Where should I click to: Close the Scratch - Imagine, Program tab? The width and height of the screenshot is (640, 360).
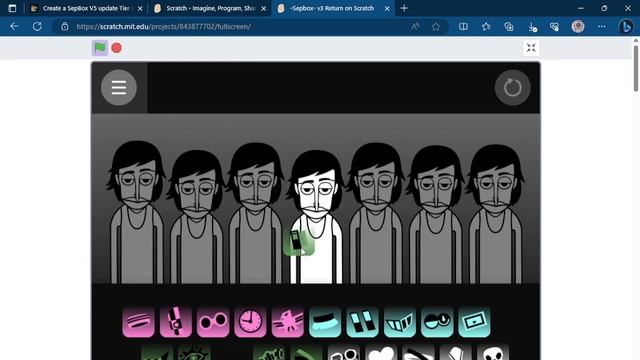click(x=263, y=8)
